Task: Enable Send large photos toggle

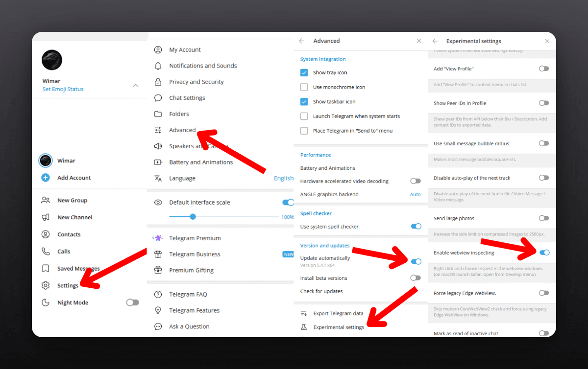Action: (x=544, y=218)
